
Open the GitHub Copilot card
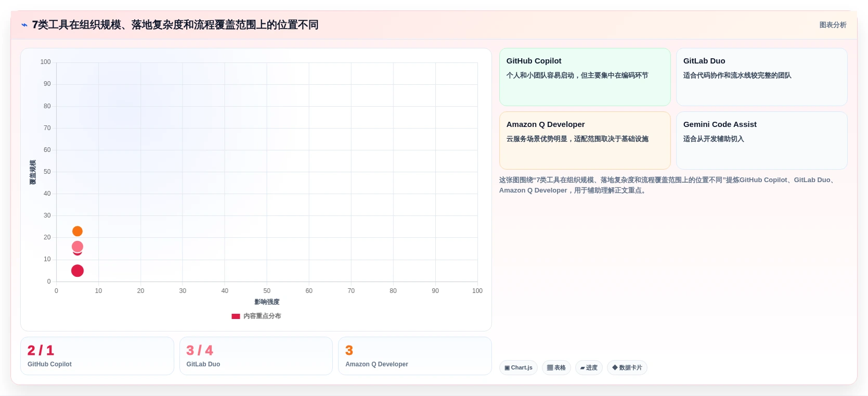click(x=585, y=77)
